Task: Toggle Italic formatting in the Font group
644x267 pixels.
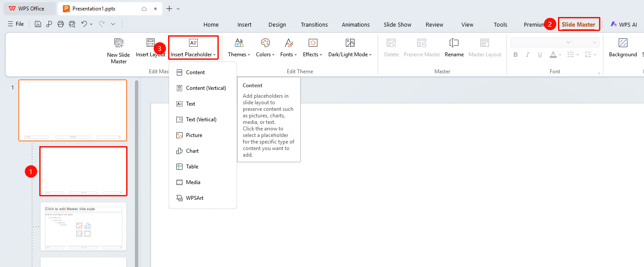Action: (x=528, y=55)
